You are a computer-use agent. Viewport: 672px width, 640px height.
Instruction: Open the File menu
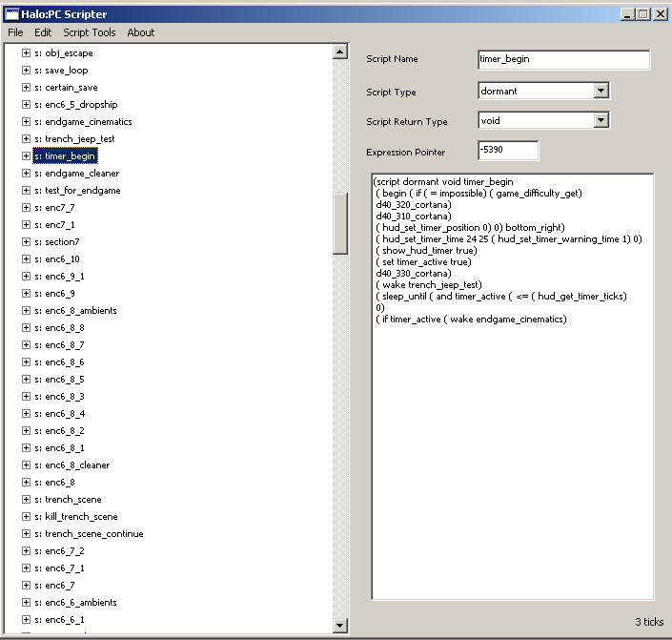[15, 32]
